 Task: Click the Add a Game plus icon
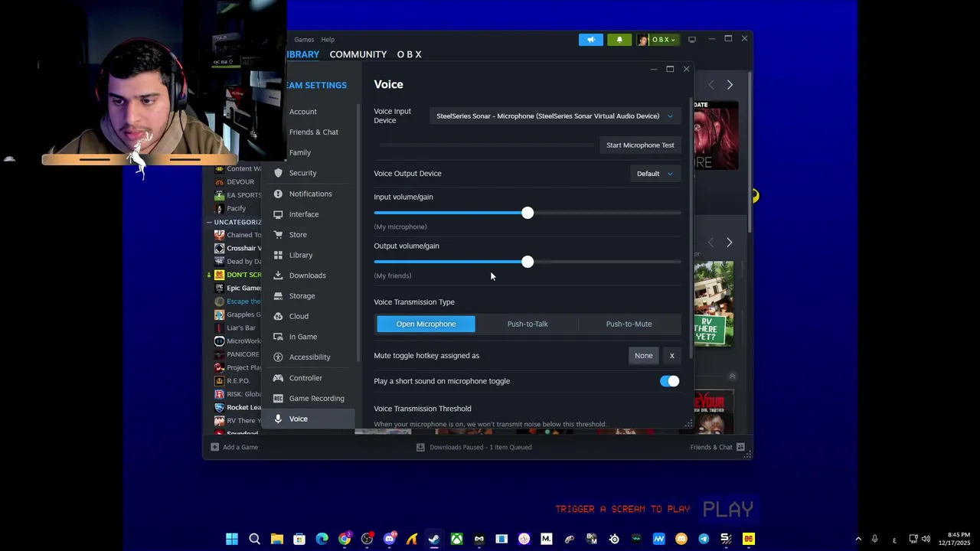215,447
